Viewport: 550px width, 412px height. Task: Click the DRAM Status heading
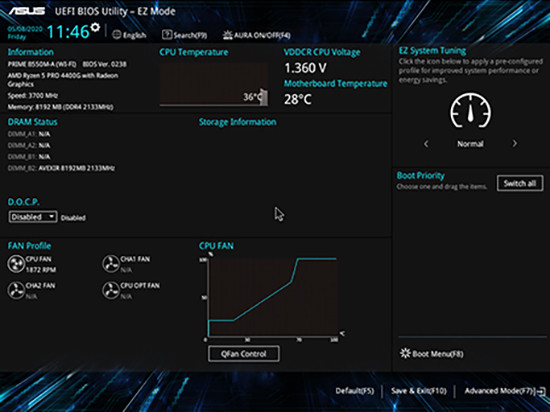[x=33, y=122]
